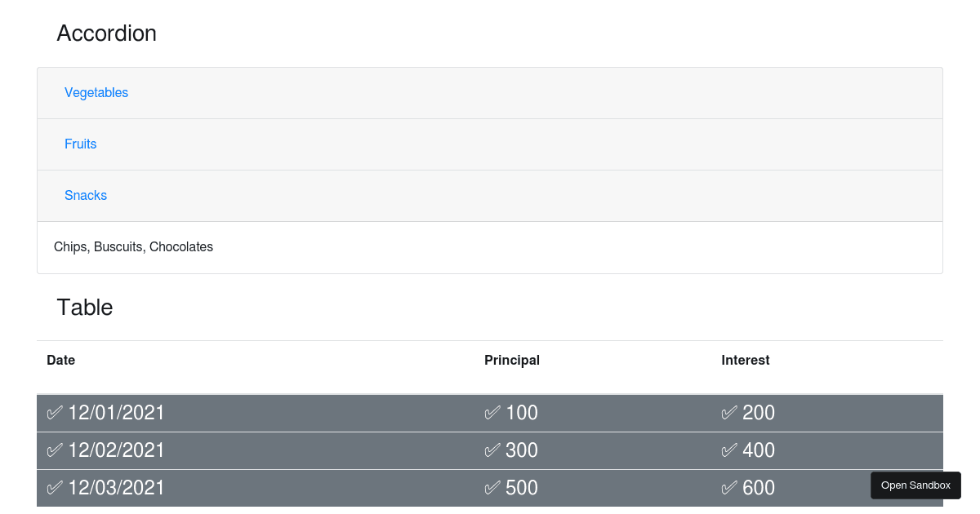
Task: Open the Sandbox via Open Sandbox button
Action: 915,485
